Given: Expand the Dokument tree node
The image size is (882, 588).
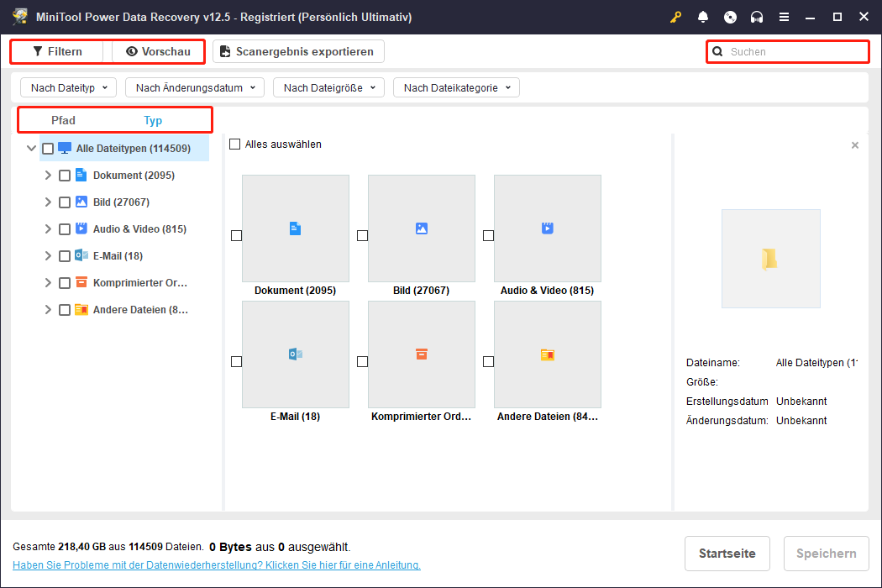Looking at the screenshot, I should pos(48,176).
